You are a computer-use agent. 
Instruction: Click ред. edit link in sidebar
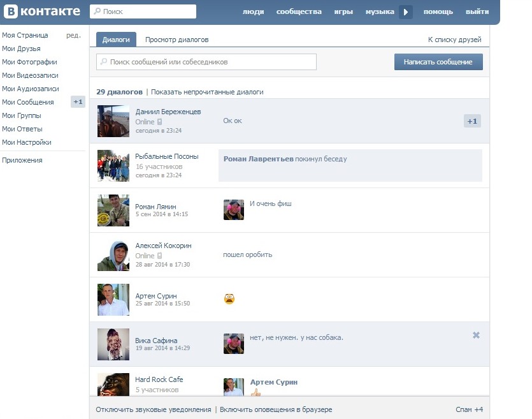pyautogui.click(x=73, y=35)
